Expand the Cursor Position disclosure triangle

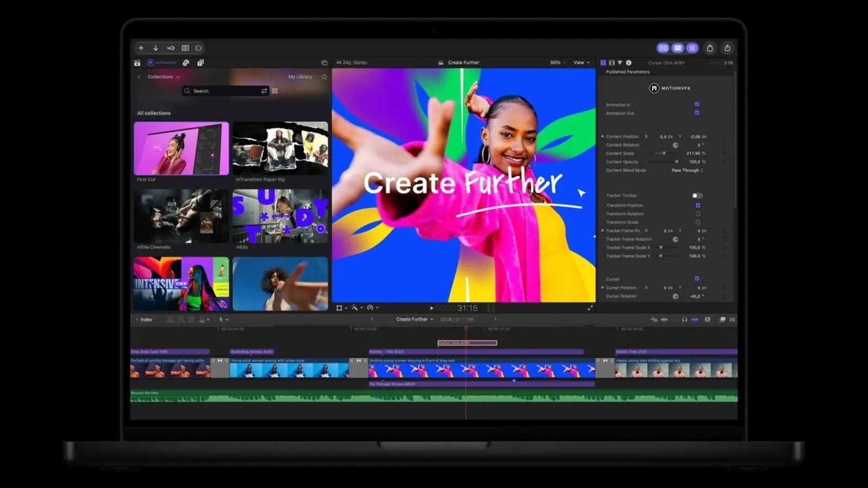[x=603, y=288]
